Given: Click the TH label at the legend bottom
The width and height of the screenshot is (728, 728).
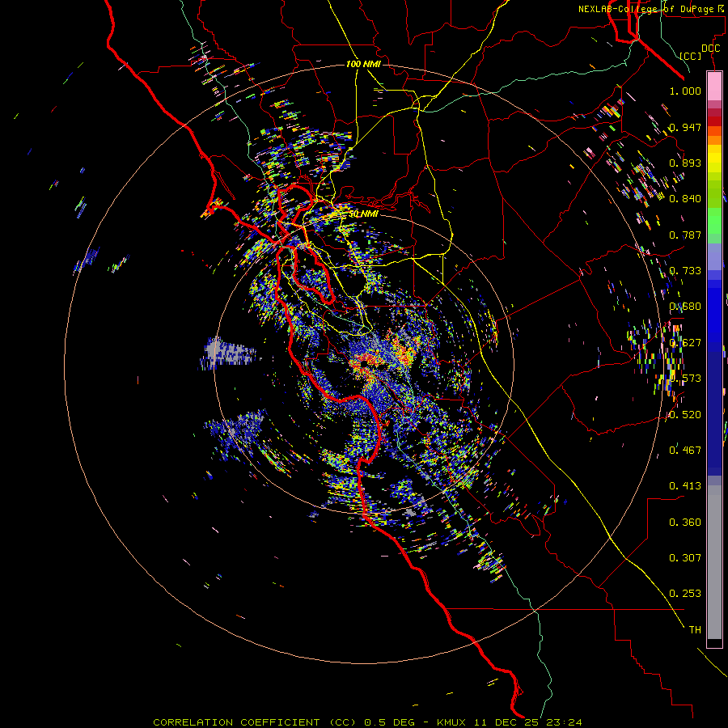Looking at the screenshot, I should point(695,629).
